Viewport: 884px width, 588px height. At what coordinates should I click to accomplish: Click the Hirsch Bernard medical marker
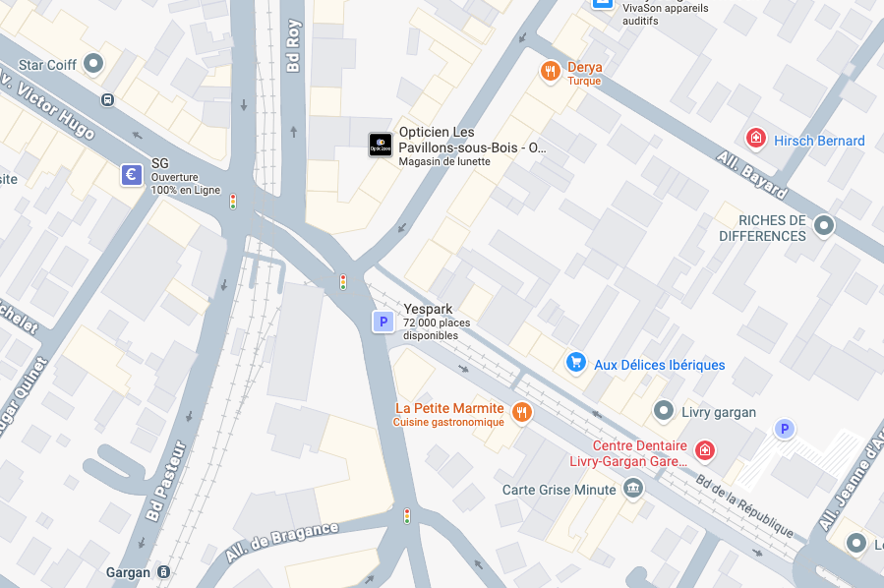(x=755, y=138)
